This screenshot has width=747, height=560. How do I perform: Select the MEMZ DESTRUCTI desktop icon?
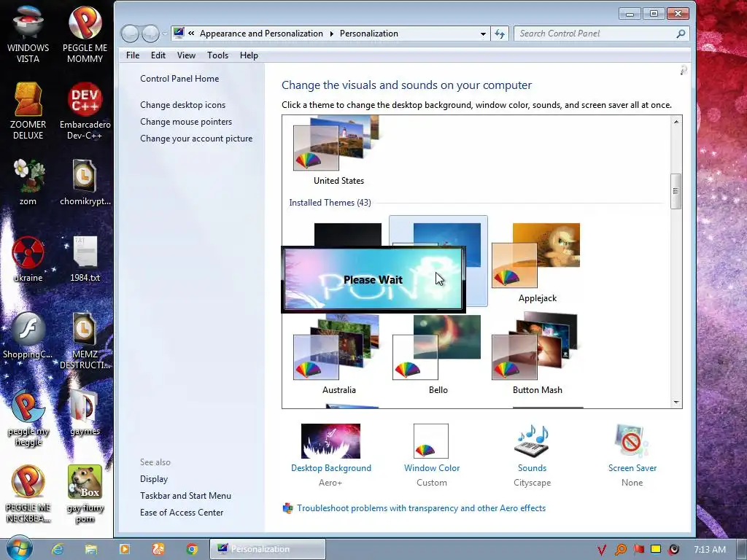tap(85, 341)
